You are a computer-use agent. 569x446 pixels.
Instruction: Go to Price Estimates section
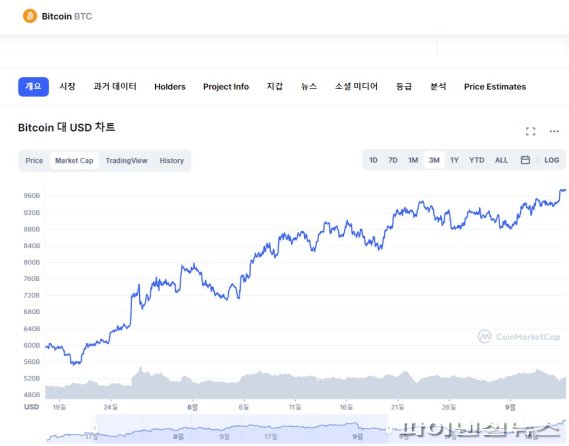tap(495, 87)
